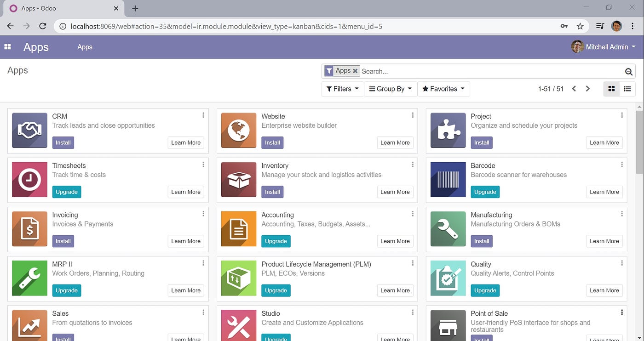Open the CRM card options menu
The image size is (644, 341).
click(x=203, y=115)
